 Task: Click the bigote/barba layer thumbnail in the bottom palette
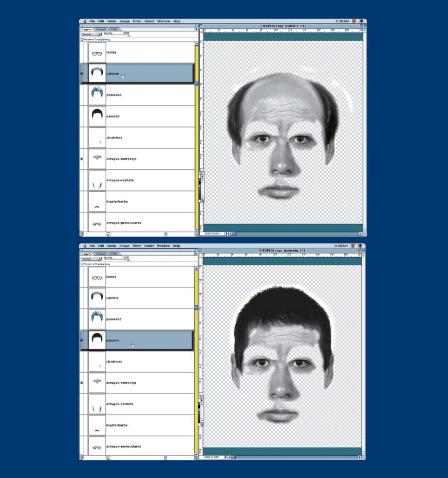tap(97, 425)
